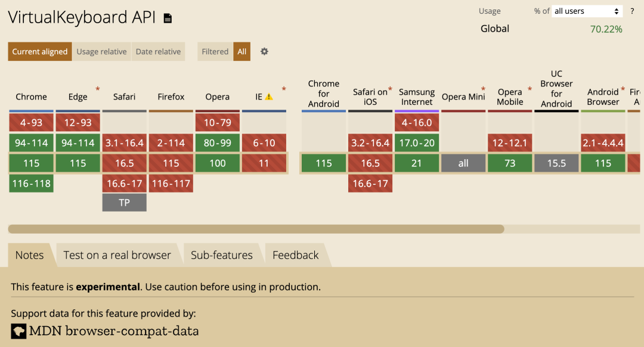Open the Feedback tab

click(x=296, y=255)
